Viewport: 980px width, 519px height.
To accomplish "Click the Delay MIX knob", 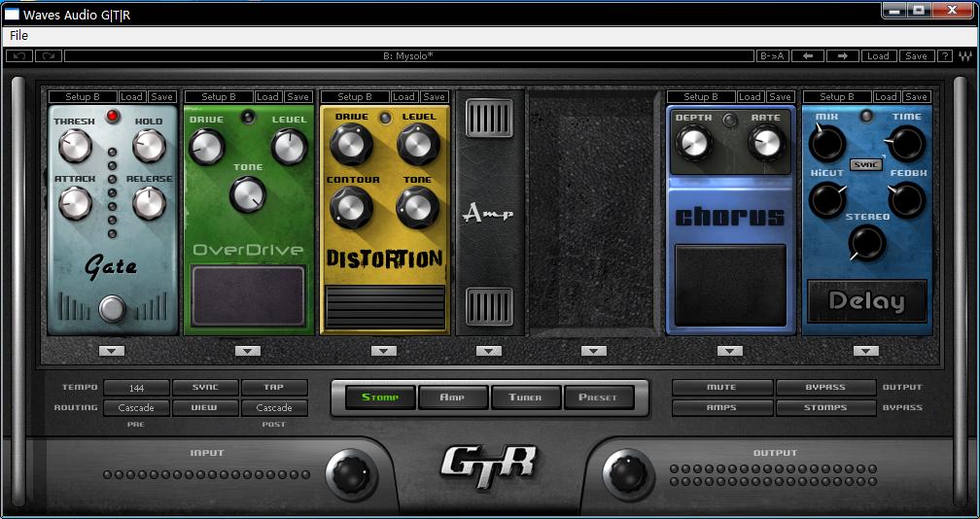I will click(826, 143).
